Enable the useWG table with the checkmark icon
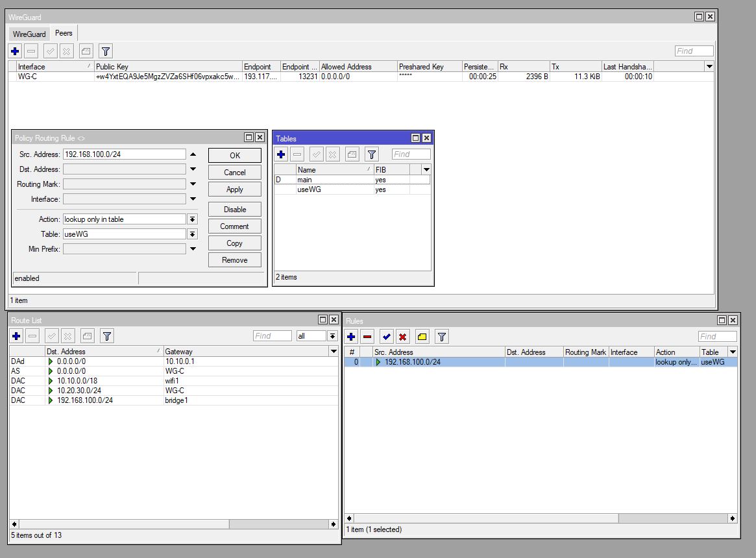The image size is (756, 558). 316,154
